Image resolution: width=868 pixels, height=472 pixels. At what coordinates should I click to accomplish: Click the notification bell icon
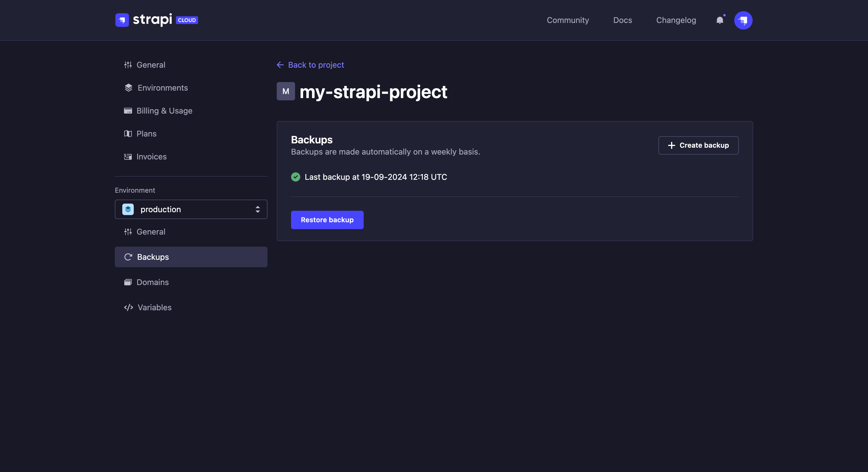tap(719, 20)
